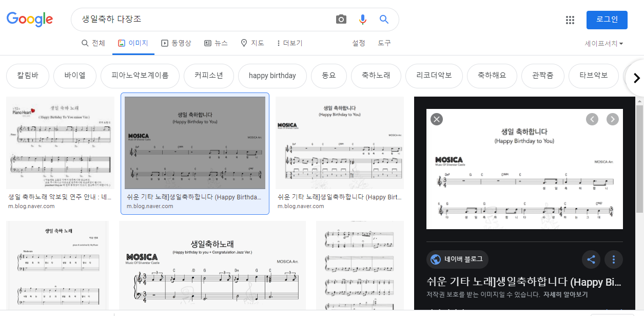Screen dimensions: 644x316
Task: Open preview title 쉬운 기타 노래 link
Action: (524, 282)
